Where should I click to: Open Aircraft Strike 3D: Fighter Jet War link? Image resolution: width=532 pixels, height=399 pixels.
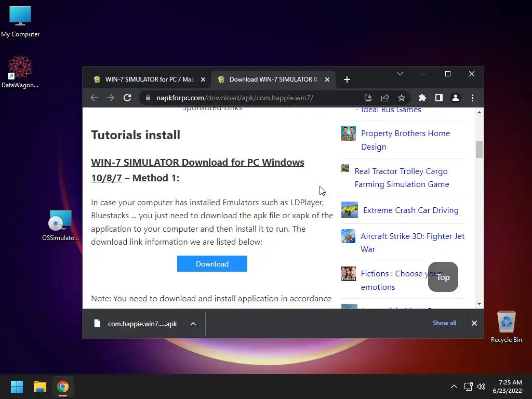(413, 243)
